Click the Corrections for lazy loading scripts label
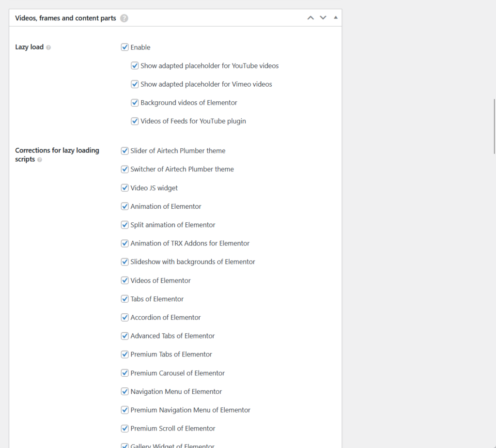Image resolution: width=496 pixels, height=448 pixels. click(57, 154)
